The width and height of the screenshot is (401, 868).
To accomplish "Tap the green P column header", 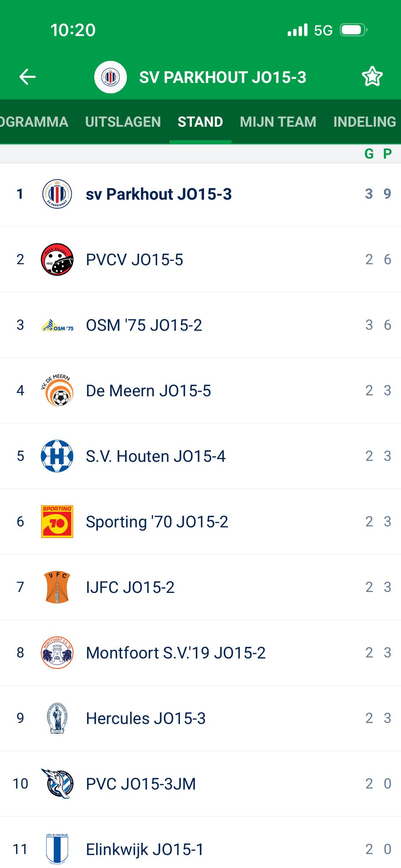I will 387,153.
